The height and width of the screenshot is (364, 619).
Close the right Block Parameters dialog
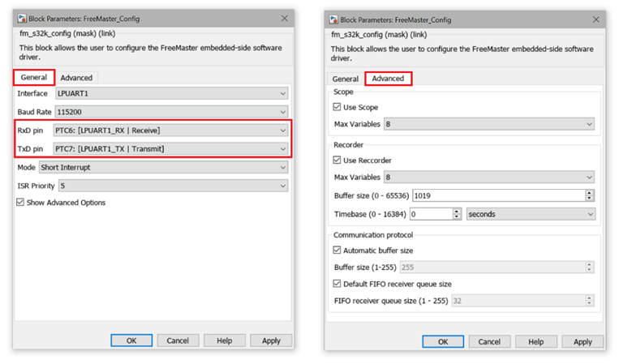[596, 19]
